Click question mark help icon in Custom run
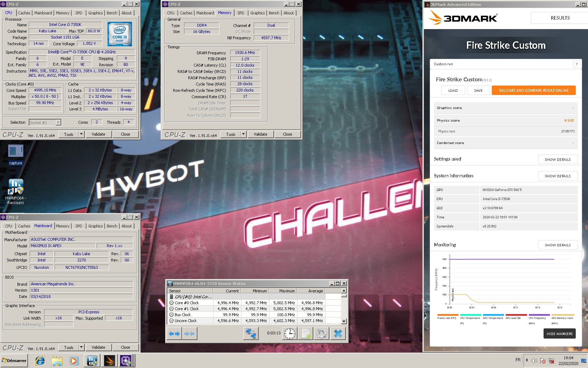This screenshot has height=368, width=588. (x=576, y=64)
